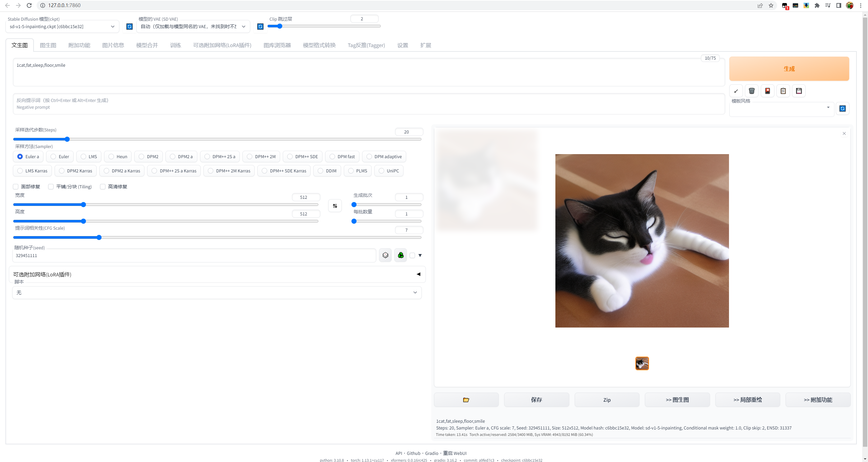Enable the 面部修复 checkbox
This screenshot has height=462, width=868.
(16, 187)
